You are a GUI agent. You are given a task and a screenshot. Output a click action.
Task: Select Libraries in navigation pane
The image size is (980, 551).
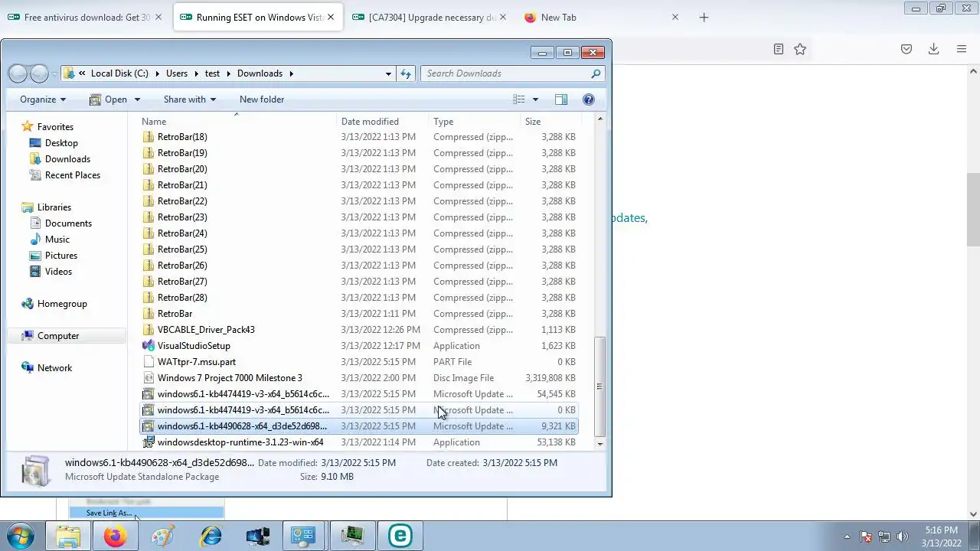coord(54,207)
